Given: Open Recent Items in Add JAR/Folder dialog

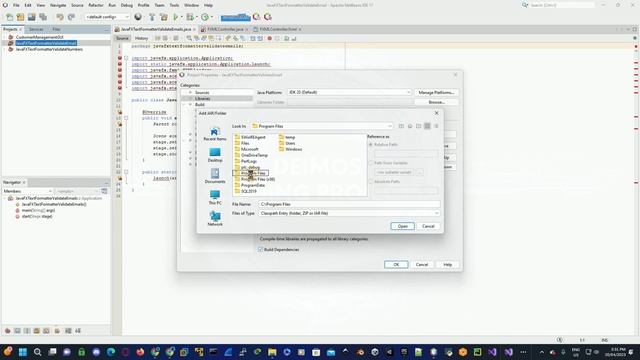Looking at the screenshot, I should [x=215, y=134].
